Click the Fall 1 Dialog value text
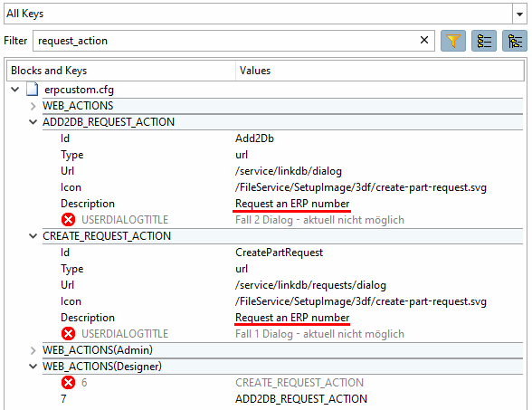532x410 pixels. [319, 334]
